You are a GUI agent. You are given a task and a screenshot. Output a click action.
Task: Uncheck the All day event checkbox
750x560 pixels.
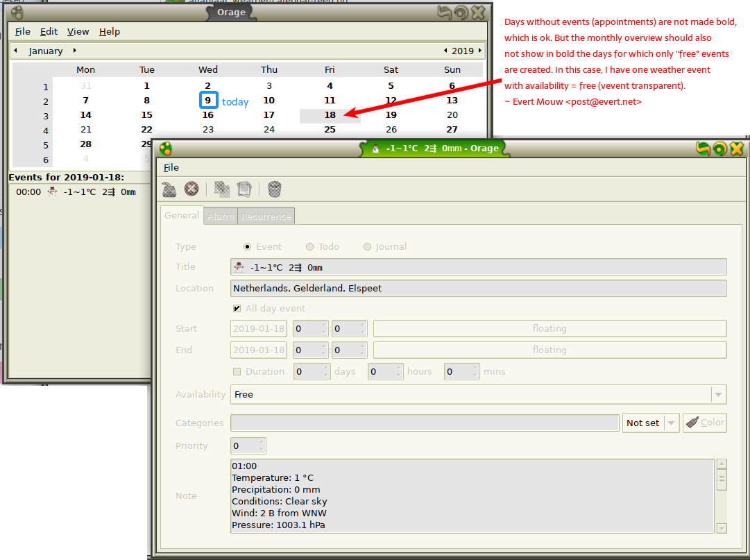coord(237,309)
